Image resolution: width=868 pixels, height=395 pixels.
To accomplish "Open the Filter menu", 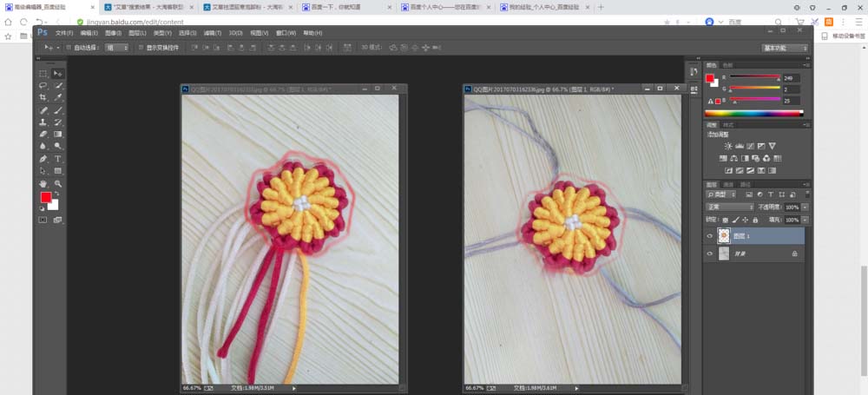I will [x=213, y=33].
